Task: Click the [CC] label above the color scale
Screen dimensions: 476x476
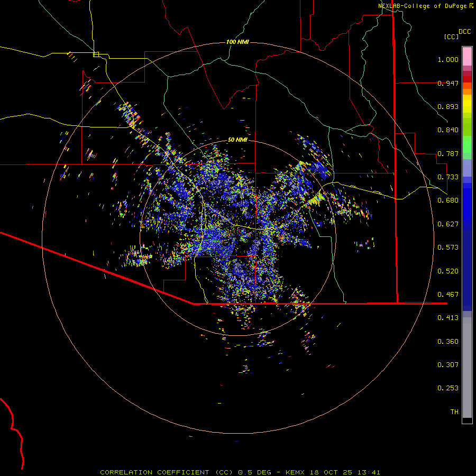Action: pyautogui.click(x=451, y=36)
